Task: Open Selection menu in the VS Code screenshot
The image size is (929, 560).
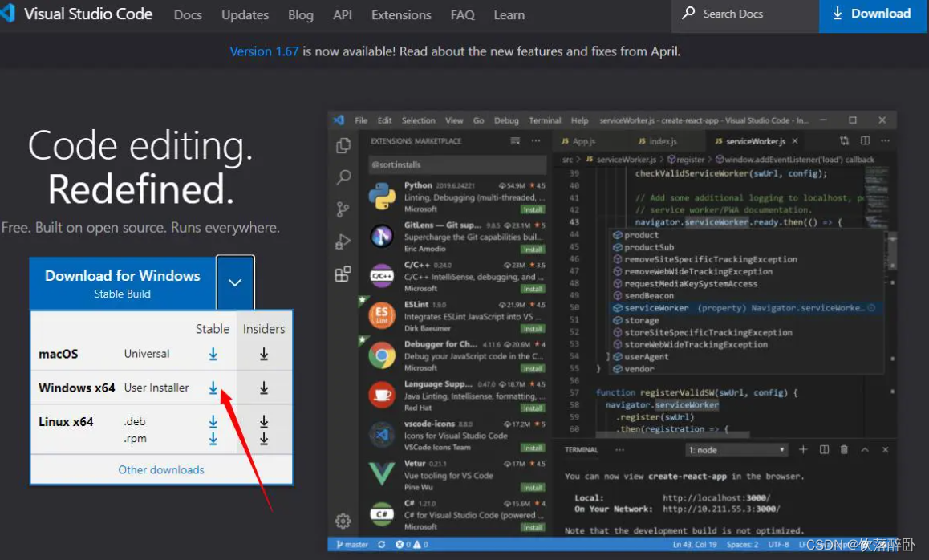Action: click(418, 120)
